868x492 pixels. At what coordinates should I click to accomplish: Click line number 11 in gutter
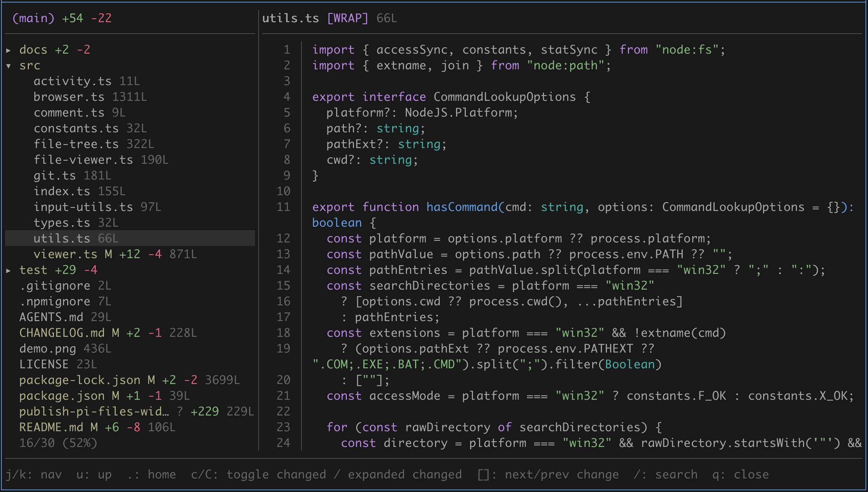pyautogui.click(x=283, y=207)
